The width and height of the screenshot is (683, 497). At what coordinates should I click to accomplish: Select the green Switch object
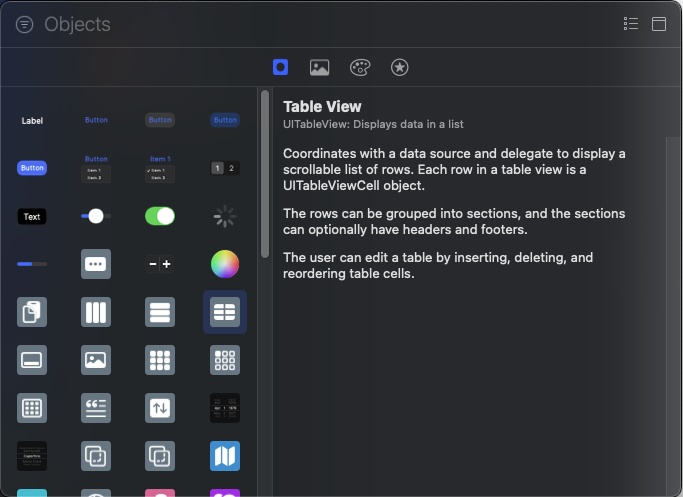point(160,216)
